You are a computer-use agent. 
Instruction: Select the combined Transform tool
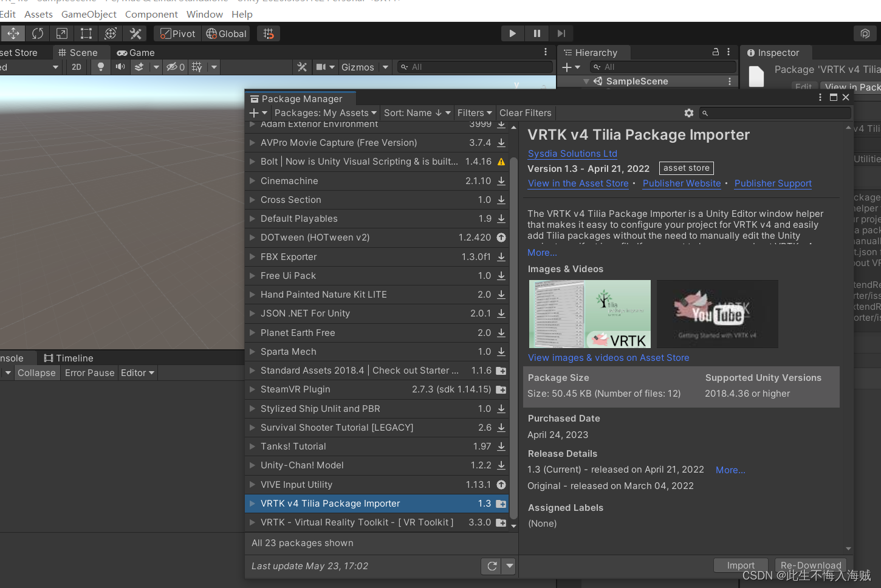click(x=111, y=33)
